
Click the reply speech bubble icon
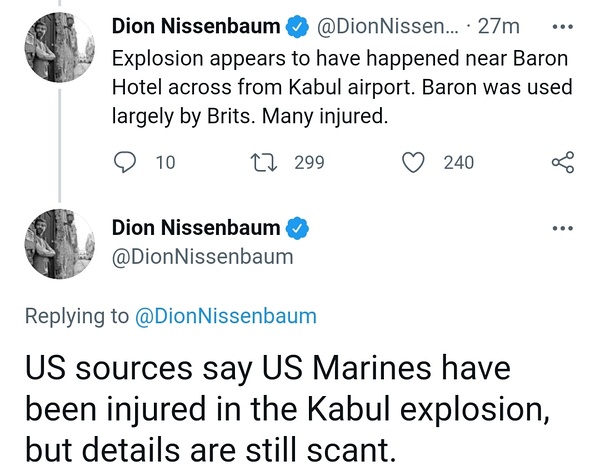click(x=125, y=162)
